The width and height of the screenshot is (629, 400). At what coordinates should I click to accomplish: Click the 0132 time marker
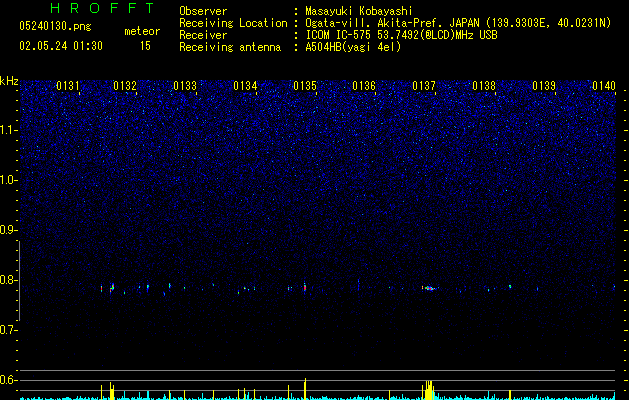pyautogui.click(x=125, y=86)
